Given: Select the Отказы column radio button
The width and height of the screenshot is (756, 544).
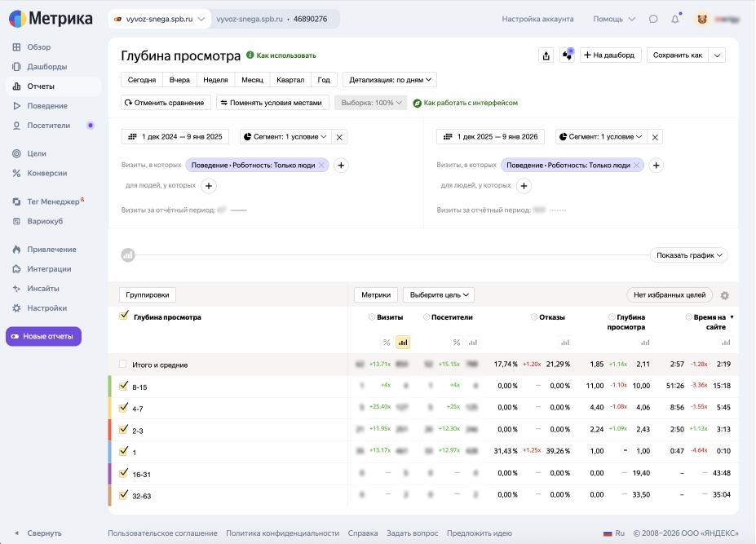Looking at the screenshot, I should point(534,317).
